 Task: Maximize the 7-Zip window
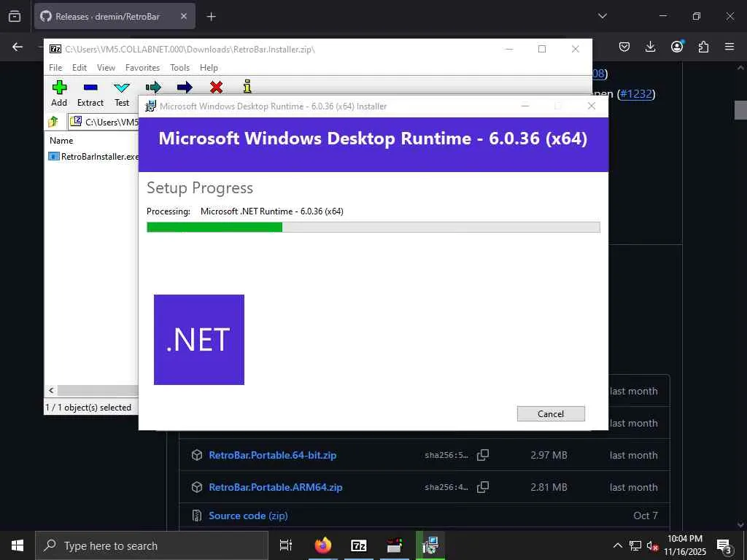pos(542,49)
